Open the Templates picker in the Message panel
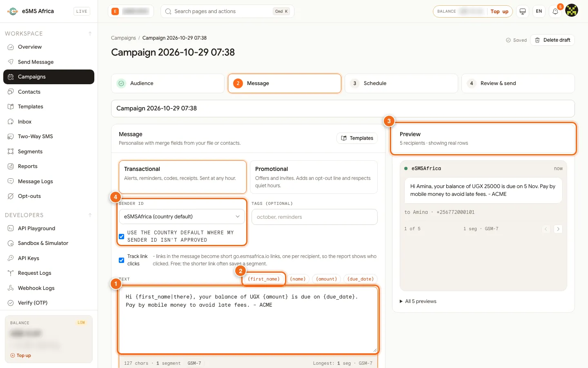The height and width of the screenshot is (368, 588). point(357,138)
